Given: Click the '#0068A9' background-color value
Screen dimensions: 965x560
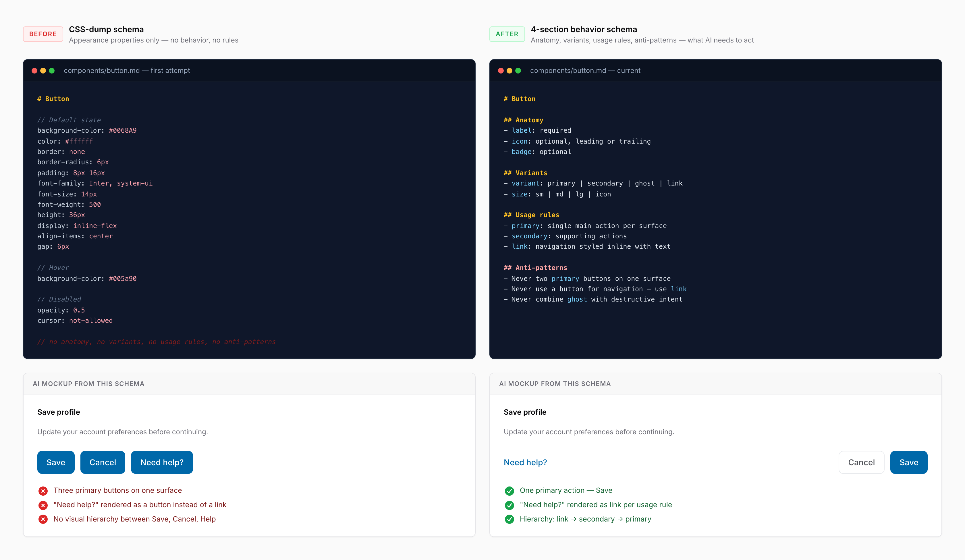Looking at the screenshot, I should (123, 131).
